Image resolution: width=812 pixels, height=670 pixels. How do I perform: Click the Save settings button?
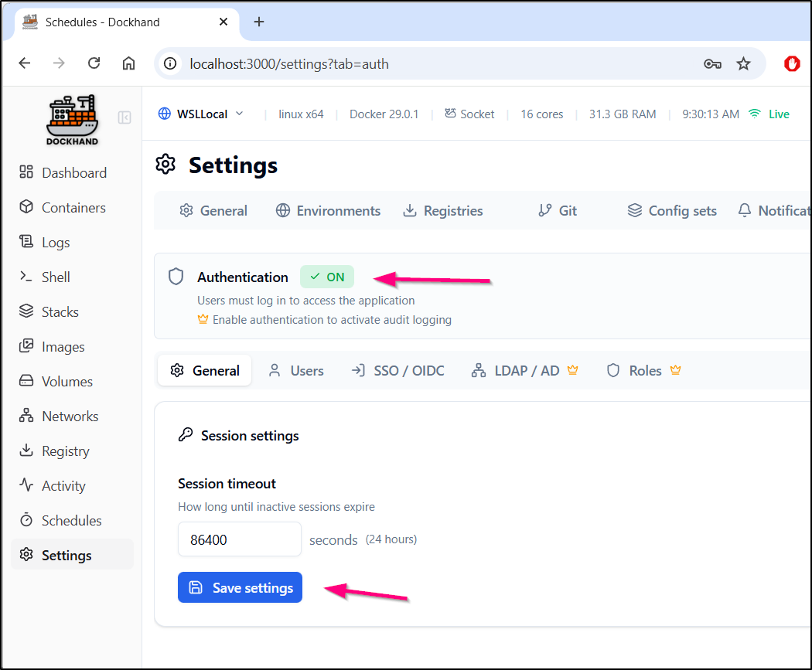pyautogui.click(x=240, y=588)
